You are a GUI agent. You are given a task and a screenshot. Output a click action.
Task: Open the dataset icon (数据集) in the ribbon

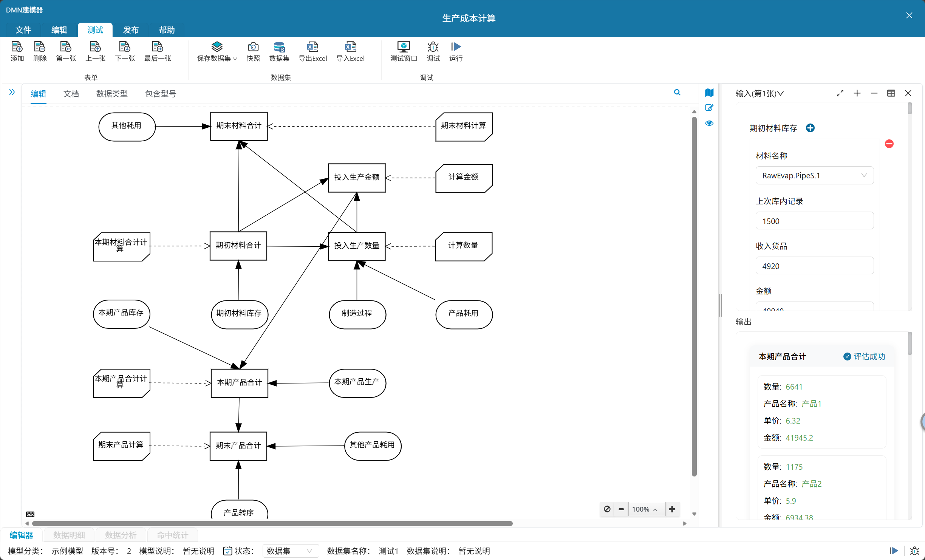279,47
